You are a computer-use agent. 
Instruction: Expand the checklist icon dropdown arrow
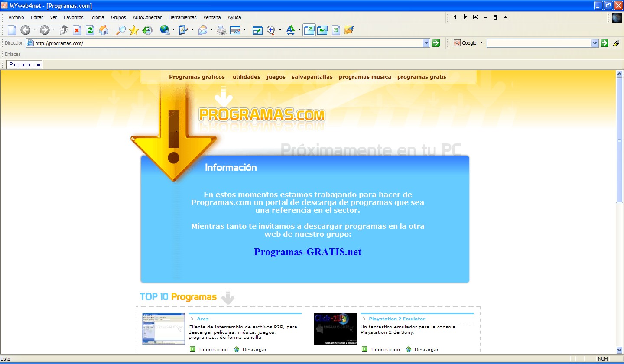coord(192,30)
